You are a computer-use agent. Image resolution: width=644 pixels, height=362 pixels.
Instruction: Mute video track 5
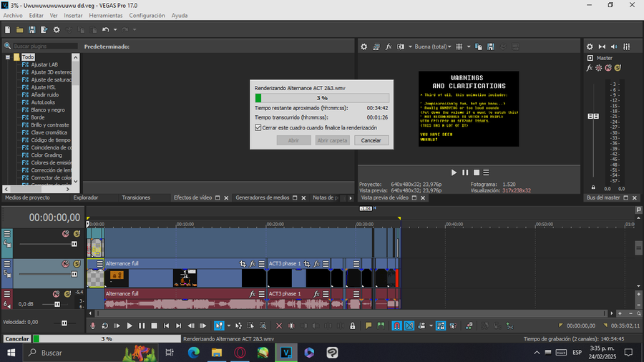tap(65, 264)
